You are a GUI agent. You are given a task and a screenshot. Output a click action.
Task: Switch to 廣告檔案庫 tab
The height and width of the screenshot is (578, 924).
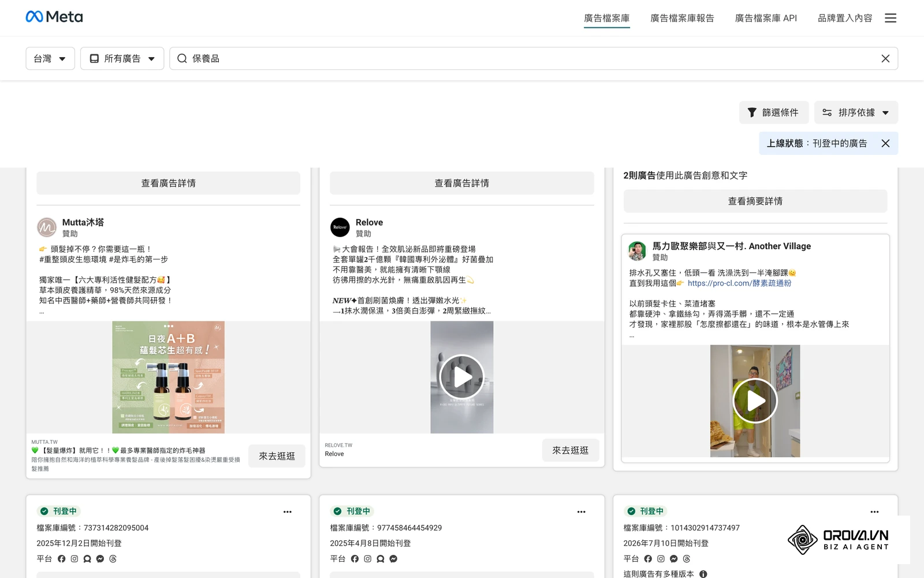[x=606, y=18]
